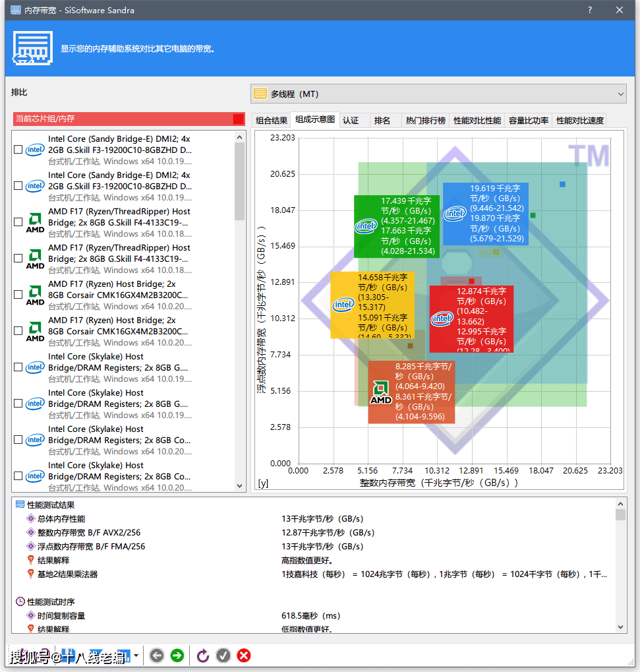Viewport: 640px width, 672px height.
Task: Enable the first Sandy Bridge-E DMI2 checkbox
Action: coord(18,150)
